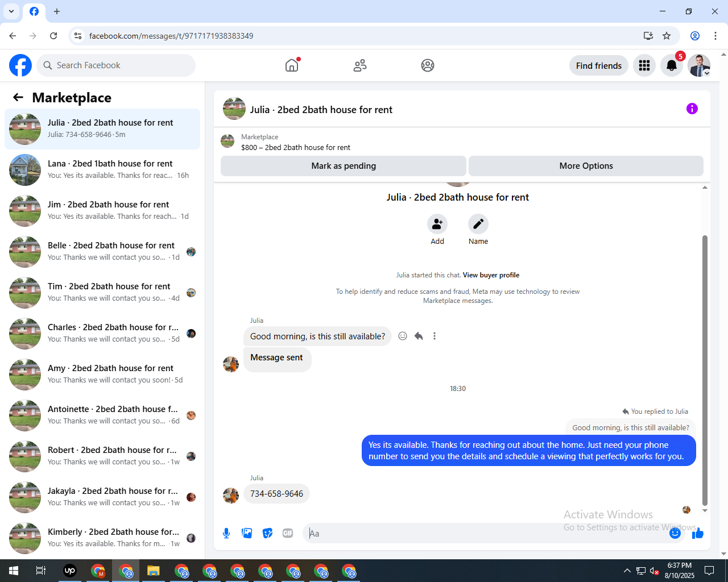The image size is (728, 582).
Task: Open the browser three-dot menu
Action: tap(715, 36)
